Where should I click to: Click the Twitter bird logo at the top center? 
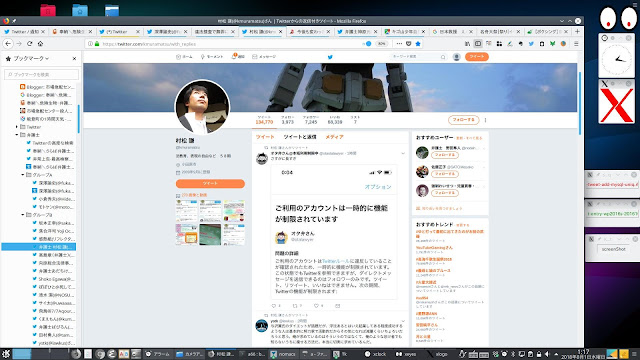click(x=330, y=57)
